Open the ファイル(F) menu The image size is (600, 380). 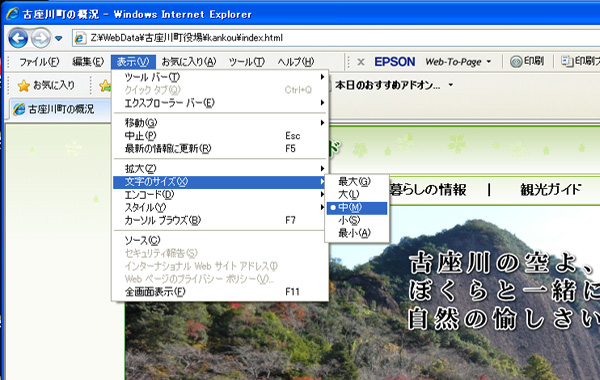(x=39, y=62)
